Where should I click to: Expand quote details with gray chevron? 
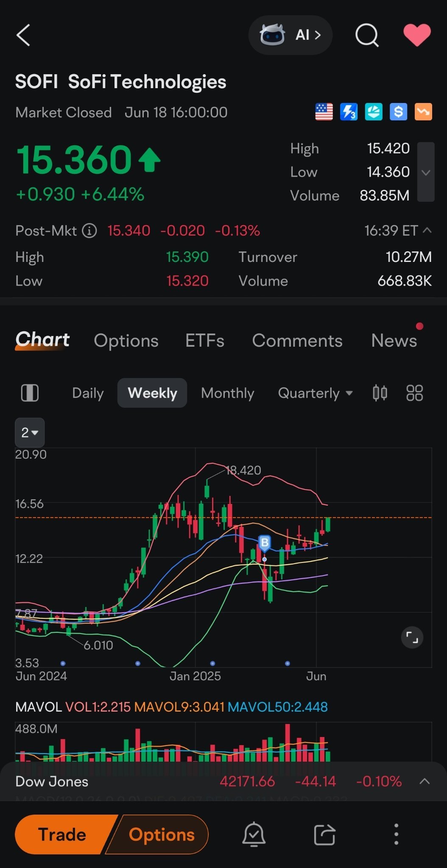pyautogui.click(x=426, y=172)
